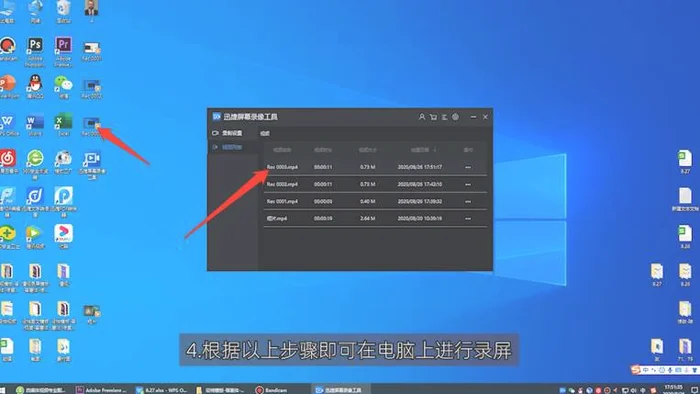The height and width of the screenshot is (394, 700).
Task: Sort list by the creation date column header
Action: coord(421,150)
